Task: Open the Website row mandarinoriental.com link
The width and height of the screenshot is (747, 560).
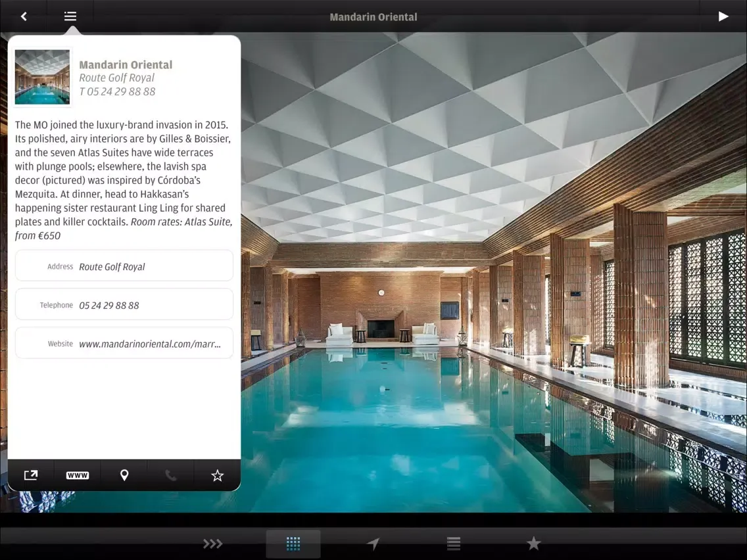Action: point(124,343)
